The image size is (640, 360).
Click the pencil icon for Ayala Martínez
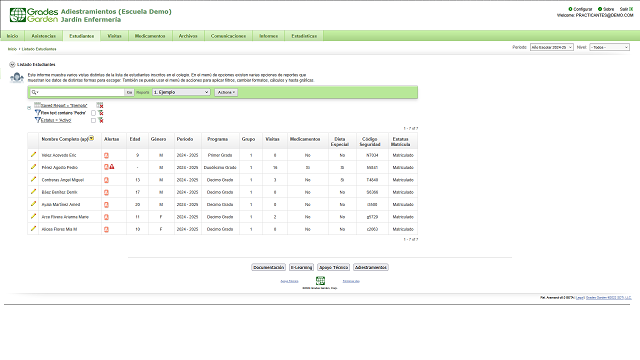click(x=33, y=204)
